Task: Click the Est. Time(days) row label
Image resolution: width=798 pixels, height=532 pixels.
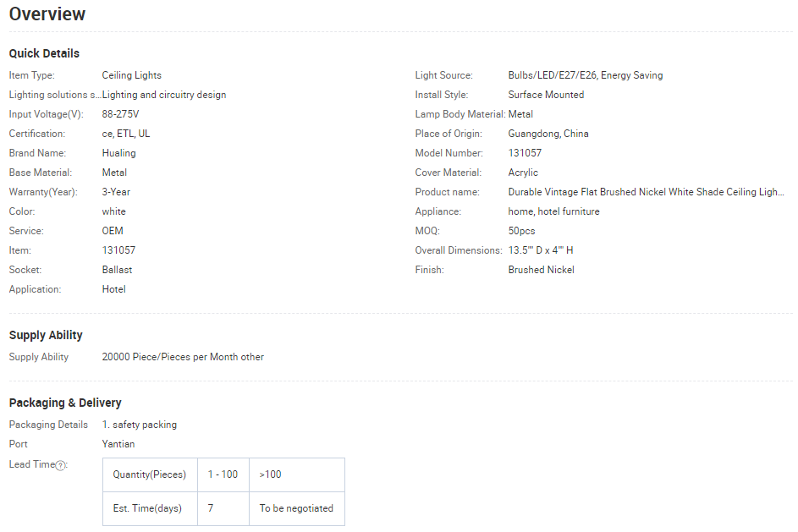Action: [x=147, y=508]
